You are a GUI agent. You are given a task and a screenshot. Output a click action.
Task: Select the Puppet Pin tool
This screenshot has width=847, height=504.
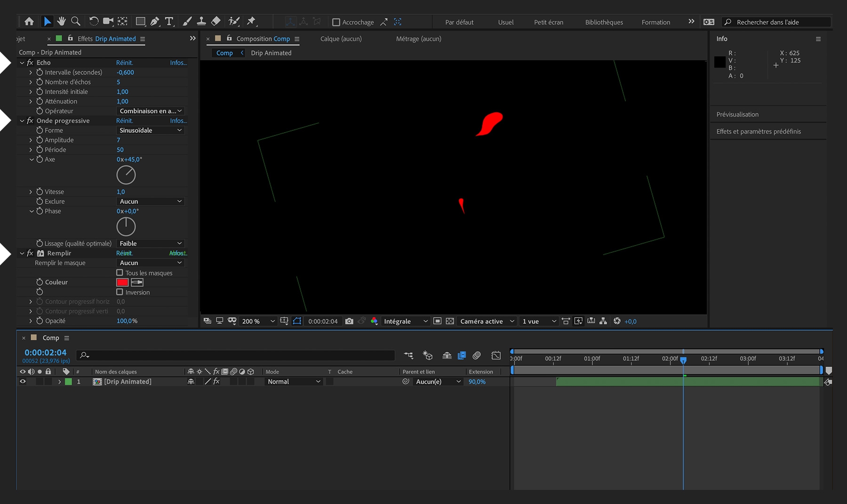click(252, 21)
